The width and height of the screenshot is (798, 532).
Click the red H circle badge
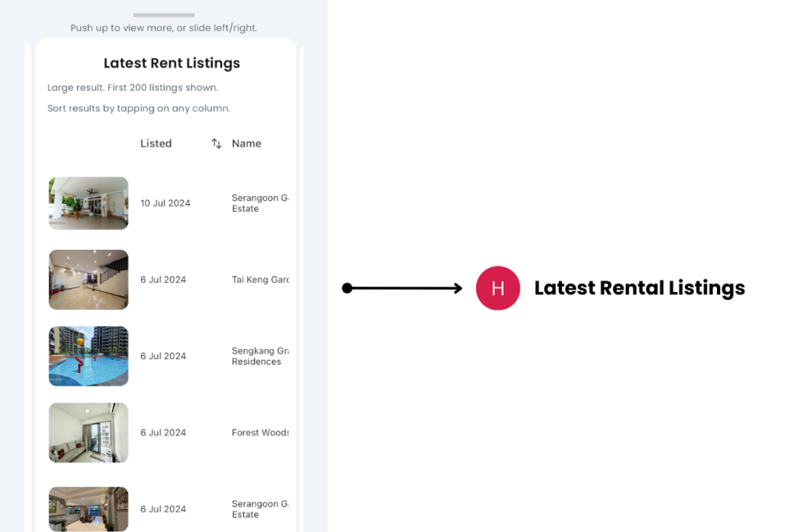pos(498,288)
